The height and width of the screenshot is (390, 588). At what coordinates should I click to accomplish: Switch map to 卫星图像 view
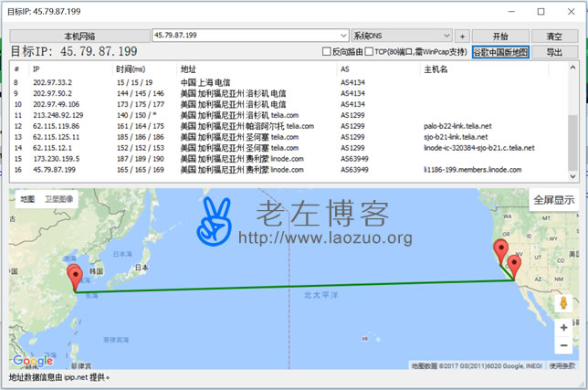pyautogui.click(x=58, y=199)
